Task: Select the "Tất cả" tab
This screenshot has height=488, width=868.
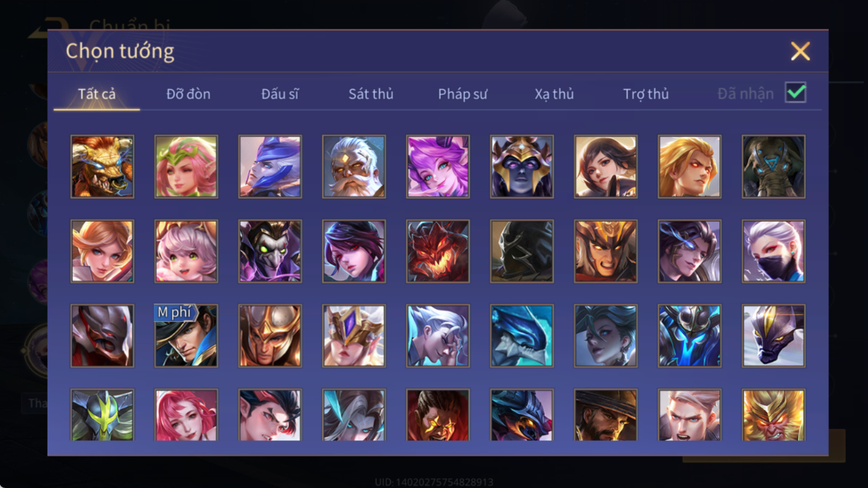Action: (97, 94)
